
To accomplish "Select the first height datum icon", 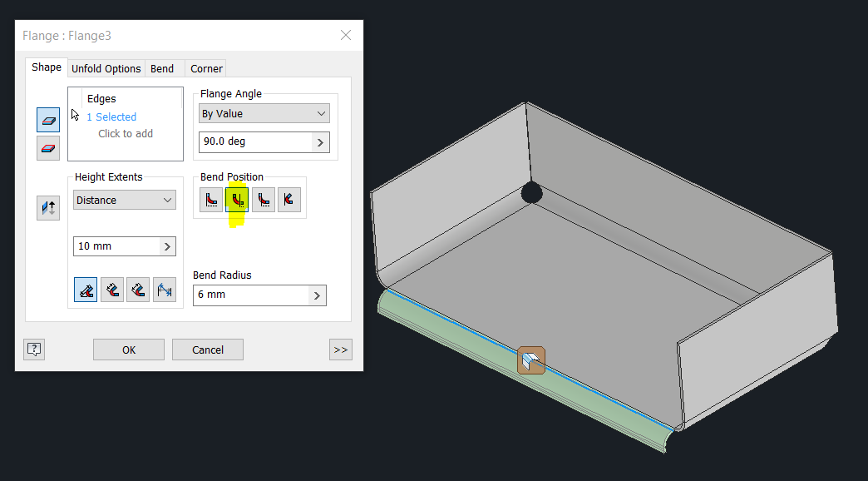I will click(x=85, y=290).
